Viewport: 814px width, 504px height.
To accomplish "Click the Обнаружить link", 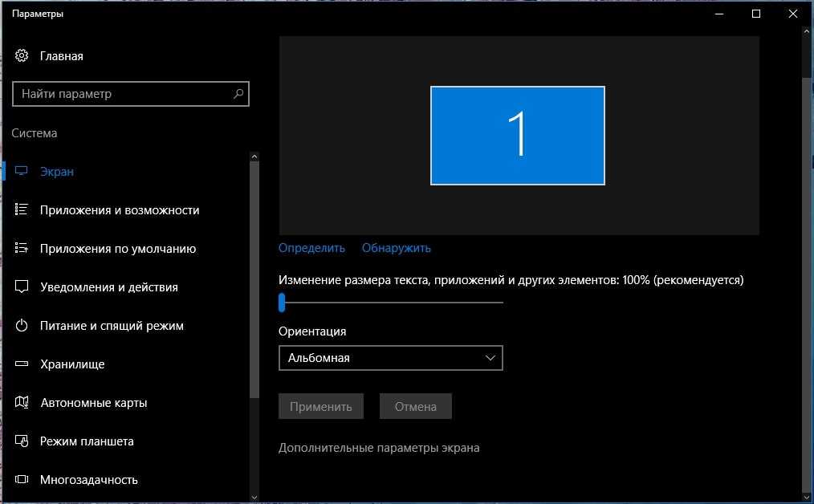I will point(396,248).
